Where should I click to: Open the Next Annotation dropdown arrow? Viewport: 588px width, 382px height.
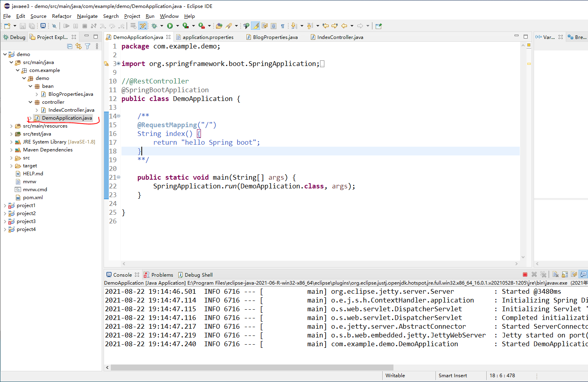[x=302, y=26]
